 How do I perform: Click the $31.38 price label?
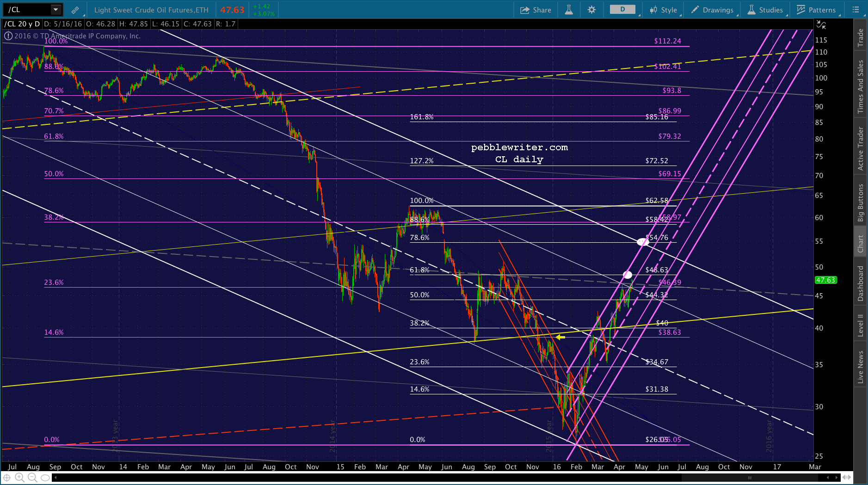pyautogui.click(x=657, y=389)
